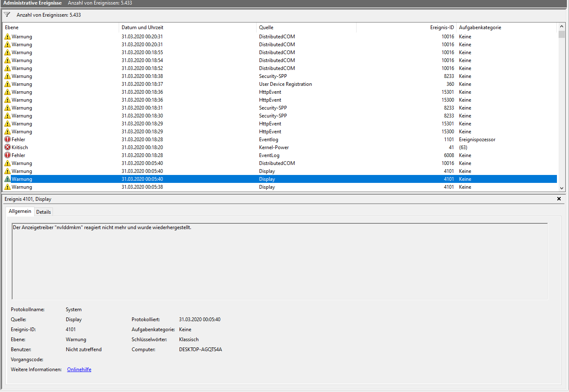Click the error icon of the Eventlog 1101 row
569x392 pixels.
click(x=7, y=140)
